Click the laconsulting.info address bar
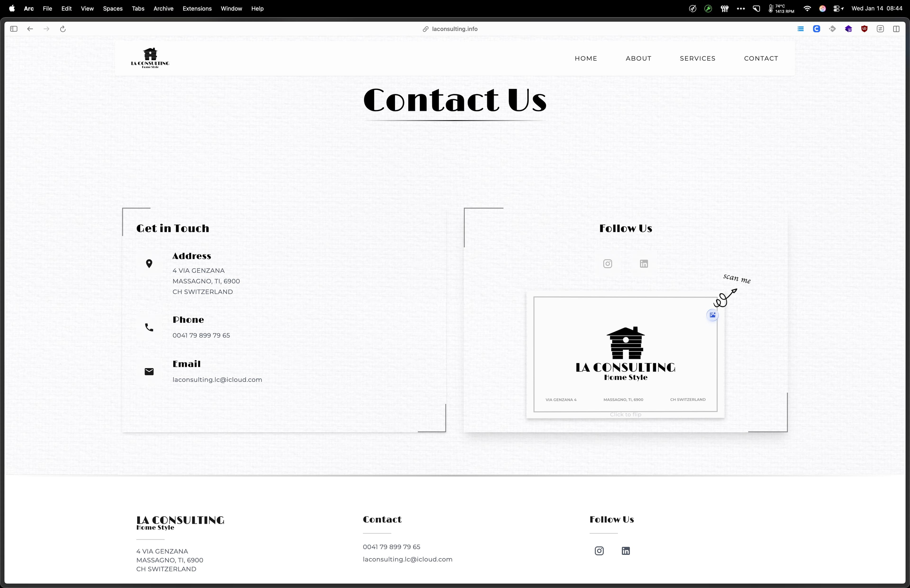910x588 pixels. pos(455,29)
